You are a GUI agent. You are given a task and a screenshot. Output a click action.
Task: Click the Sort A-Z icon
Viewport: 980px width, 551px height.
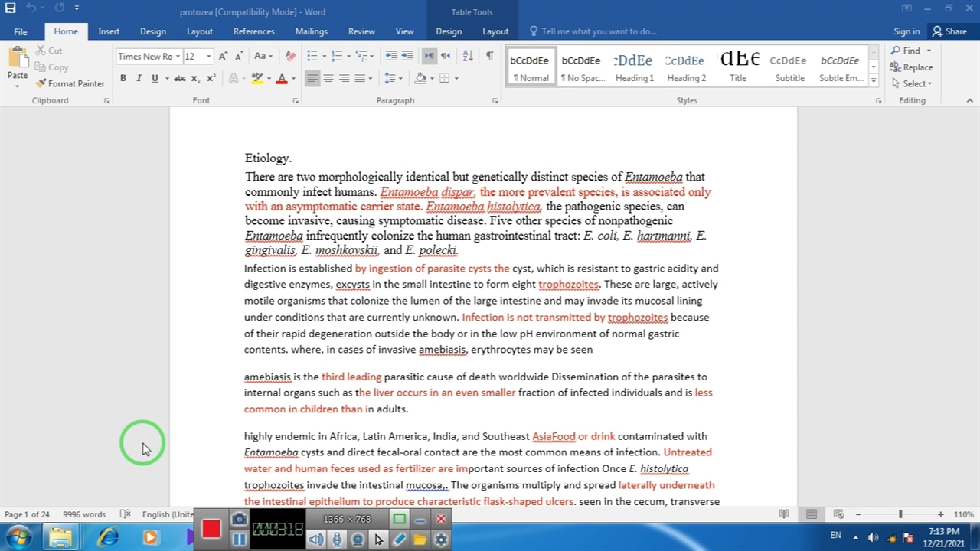coord(468,56)
